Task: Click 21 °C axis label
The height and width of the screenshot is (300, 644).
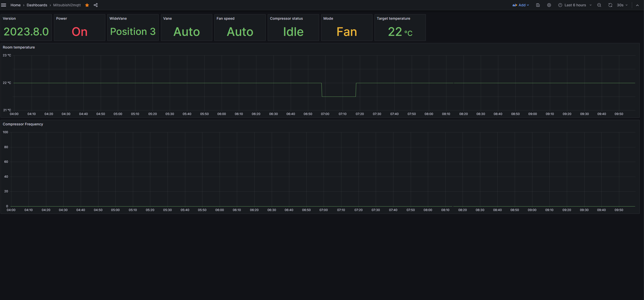Action: click(x=7, y=110)
